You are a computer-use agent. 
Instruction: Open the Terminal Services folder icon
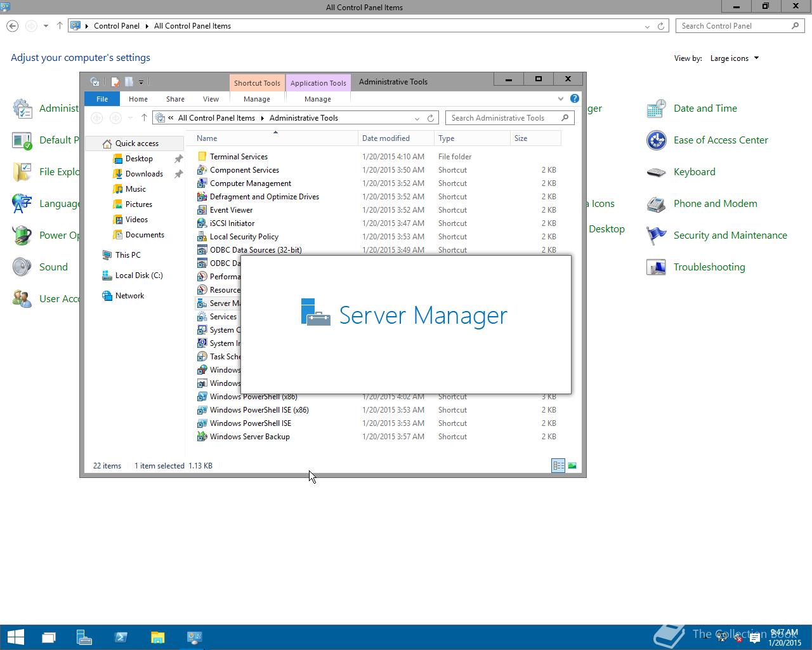(202, 156)
